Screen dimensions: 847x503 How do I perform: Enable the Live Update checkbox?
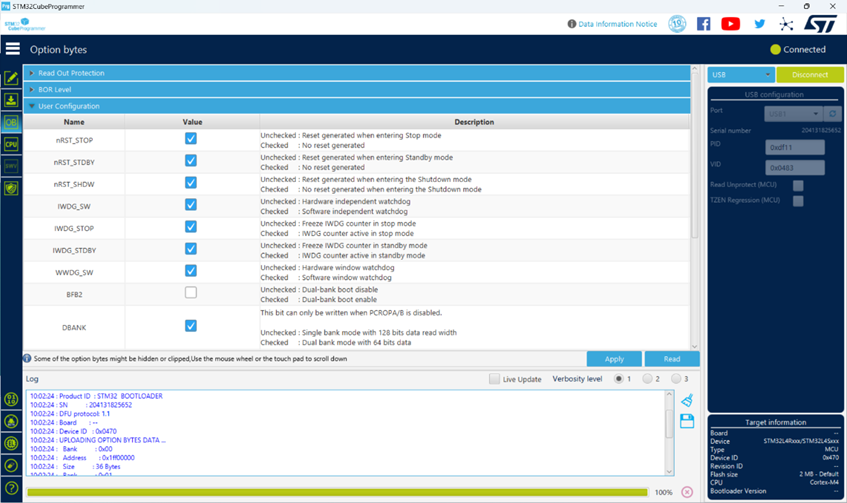click(494, 379)
